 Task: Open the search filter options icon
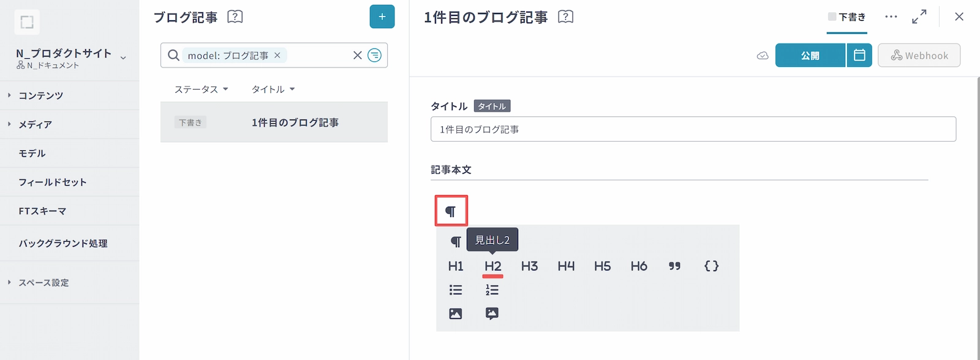pyautogui.click(x=374, y=55)
